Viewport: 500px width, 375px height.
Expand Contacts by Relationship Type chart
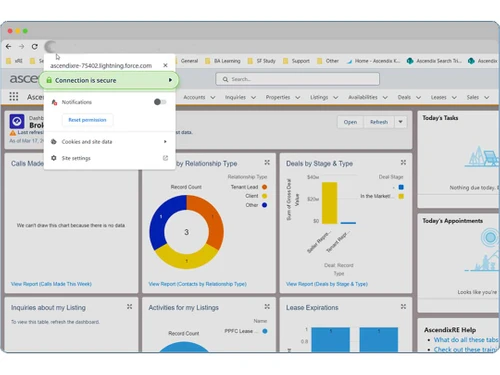267,162
